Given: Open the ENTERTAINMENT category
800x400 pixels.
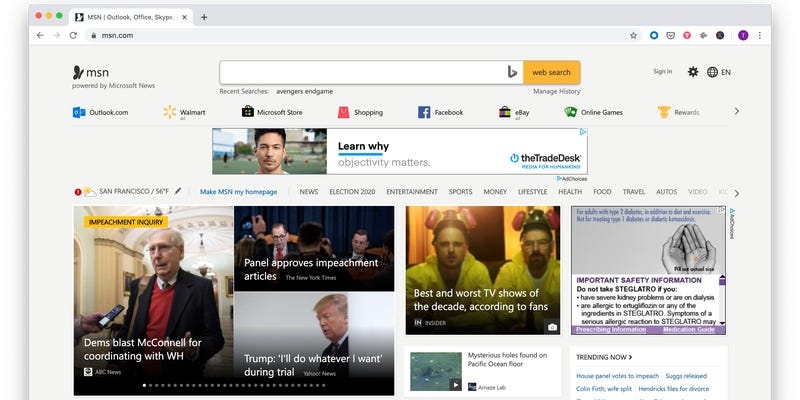Looking at the screenshot, I should tap(412, 192).
